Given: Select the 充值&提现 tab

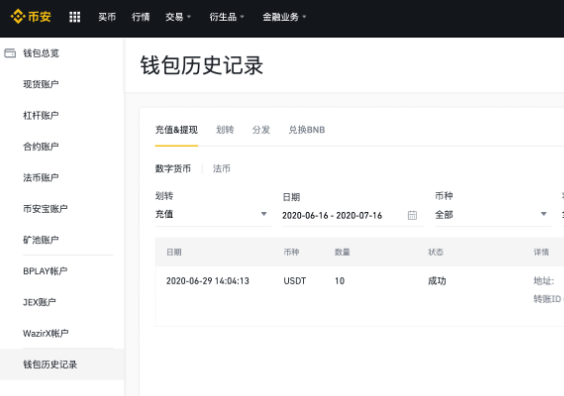Looking at the screenshot, I should 176,130.
